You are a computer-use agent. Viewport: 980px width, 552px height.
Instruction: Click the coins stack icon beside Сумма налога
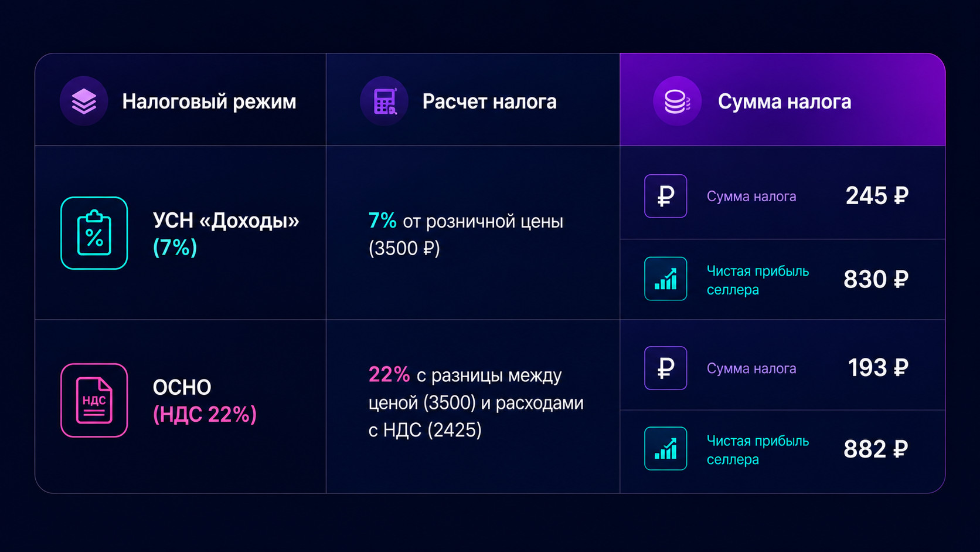click(677, 101)
